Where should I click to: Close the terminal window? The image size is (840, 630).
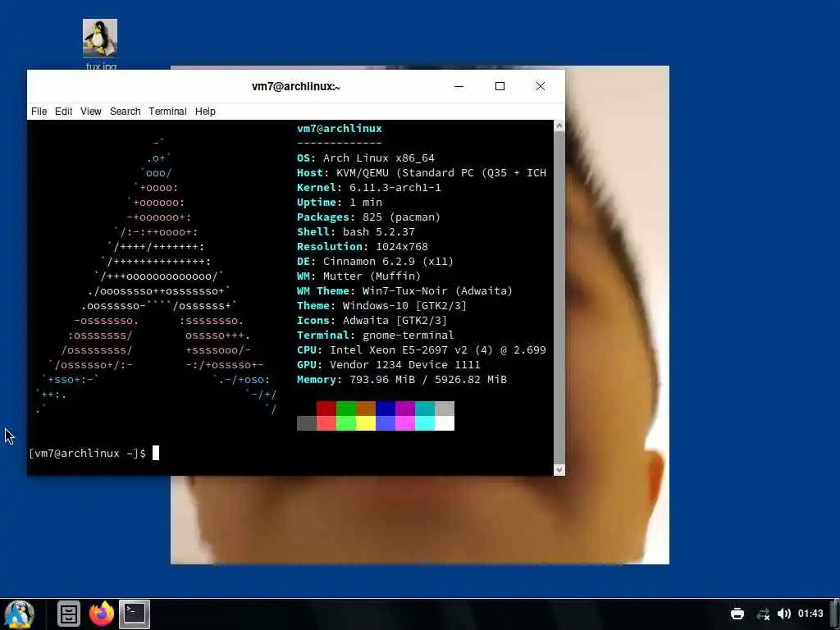point(541,86)
